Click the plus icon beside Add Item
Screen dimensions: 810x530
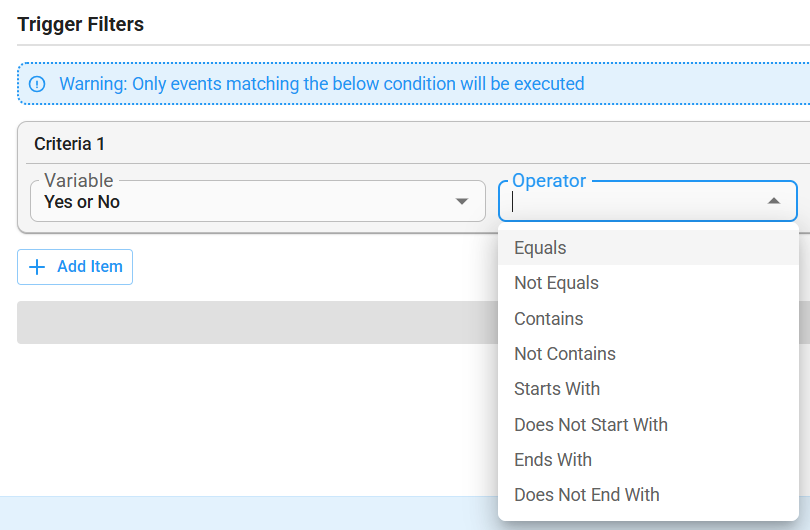tap(37, 267)
